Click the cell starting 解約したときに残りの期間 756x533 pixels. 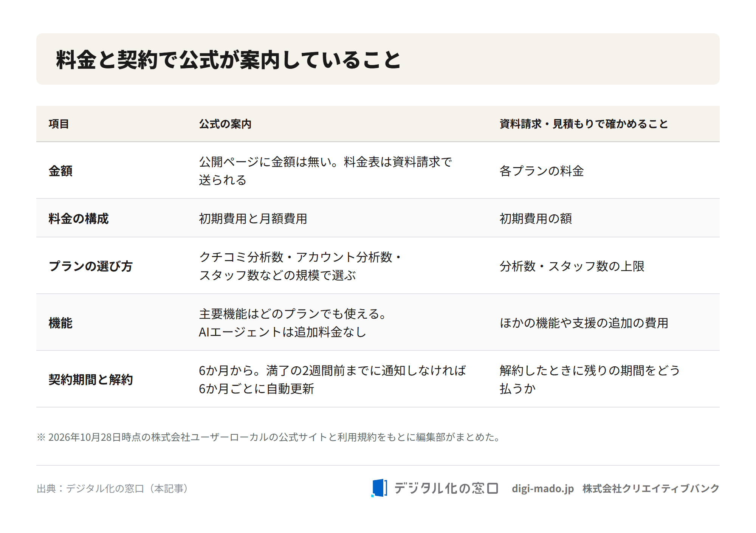pos(590,380)
